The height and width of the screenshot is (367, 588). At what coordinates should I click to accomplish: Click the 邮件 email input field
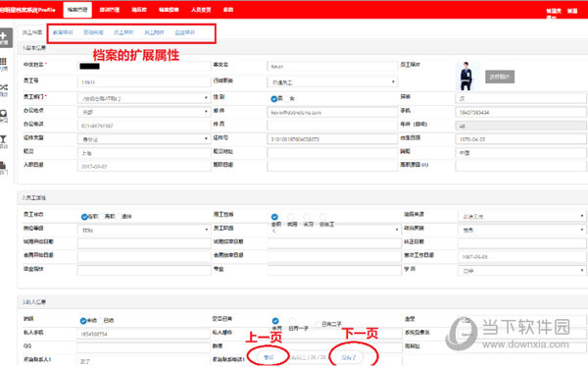click(332, 112)
